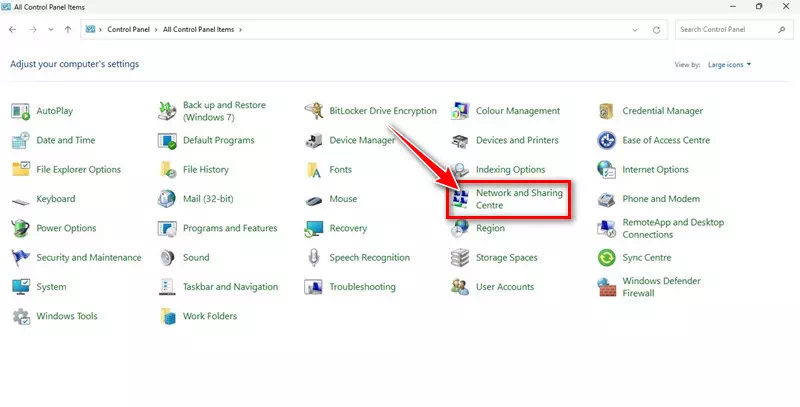Open the Programs and Features link
Screen dimensions: 800x407
coord(229,228)
